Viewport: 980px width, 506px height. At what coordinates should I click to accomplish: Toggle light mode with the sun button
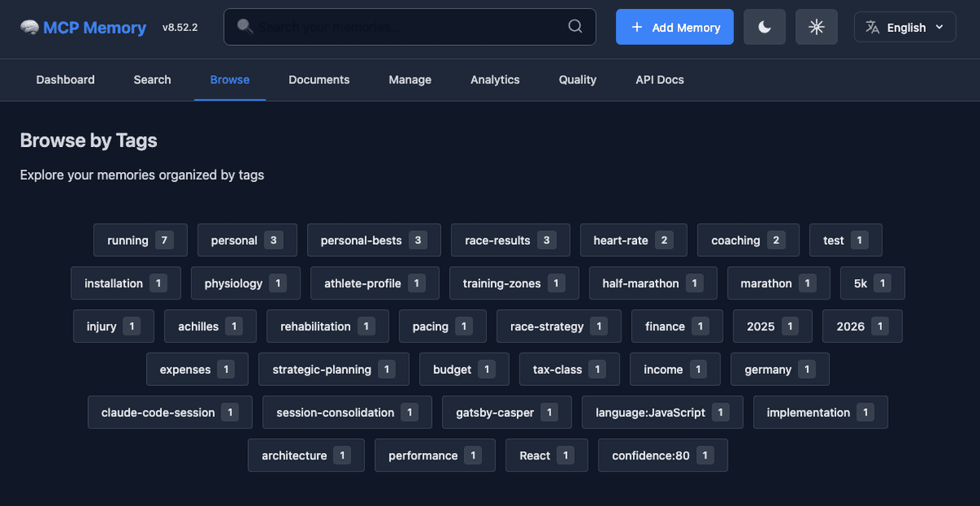pos(816,26)
